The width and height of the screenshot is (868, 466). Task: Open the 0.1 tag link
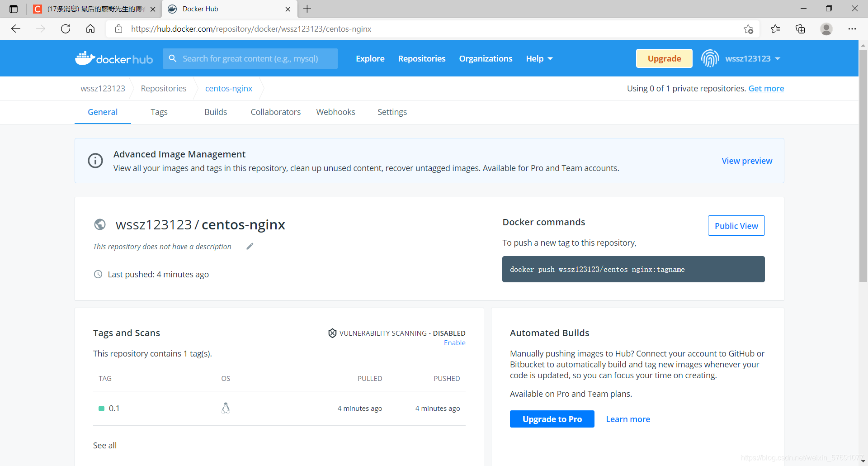point(114,409)
